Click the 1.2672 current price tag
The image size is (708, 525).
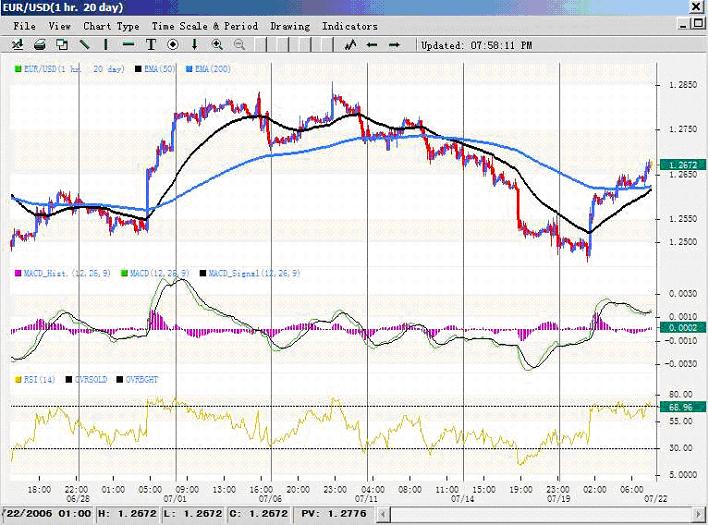(683, 165)
